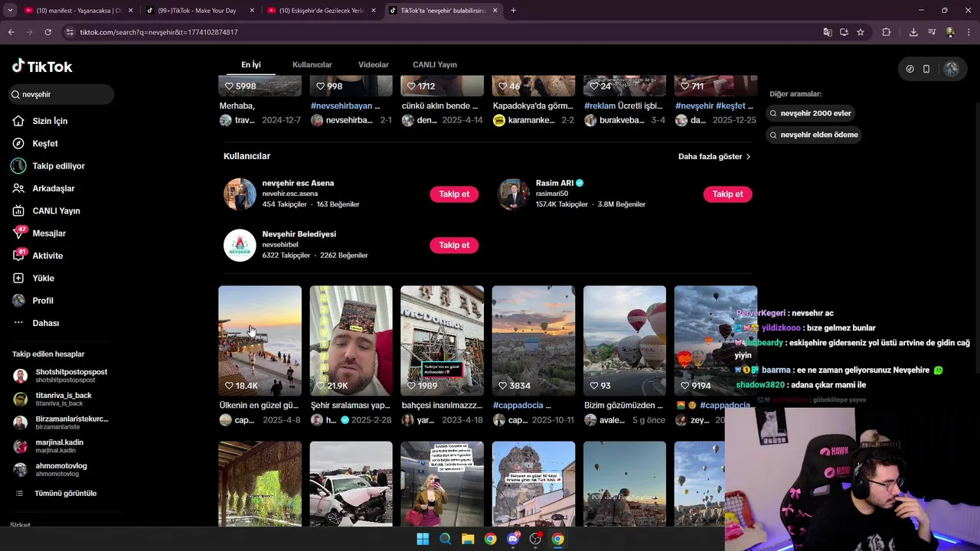This screenshot has width=980, height=551.
Task: Open Shotshitpostopspost followed account
Action: tap(61, 376)
